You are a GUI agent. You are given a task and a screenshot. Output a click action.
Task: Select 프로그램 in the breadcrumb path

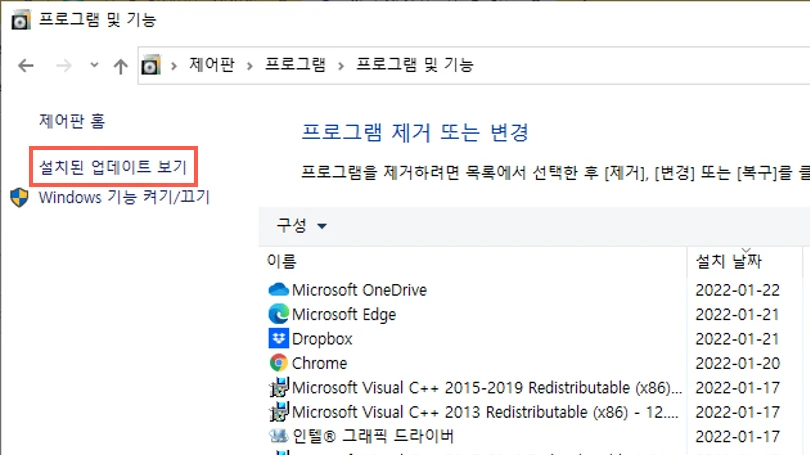click(x=295, y=65)
